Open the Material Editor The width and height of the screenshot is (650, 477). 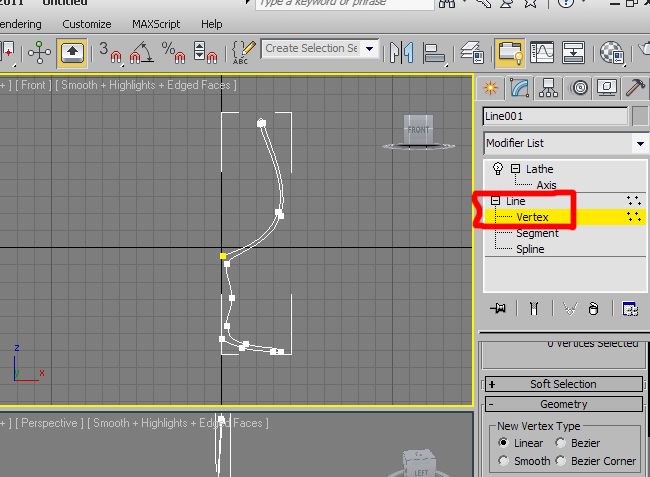612,53
